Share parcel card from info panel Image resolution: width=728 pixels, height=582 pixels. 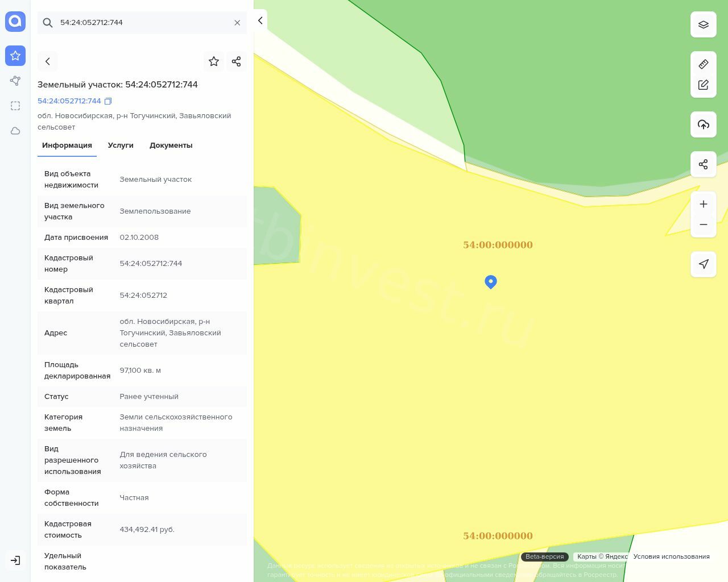point(236,61)
